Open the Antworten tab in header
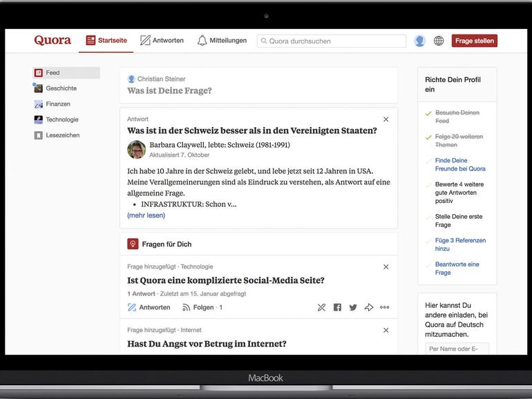The height and width of the screenshot is (399, 532). pos(162,40)
